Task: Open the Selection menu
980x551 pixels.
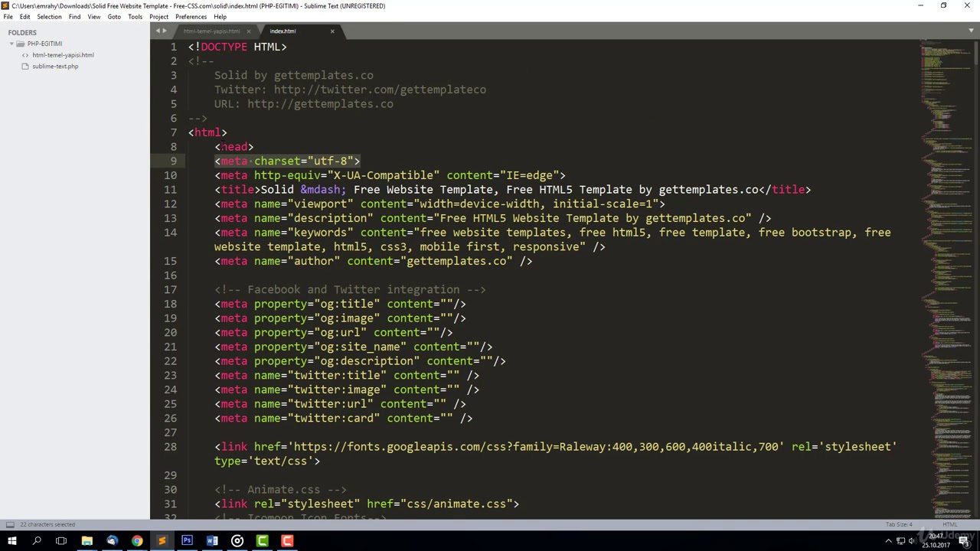Action: pos(49,17)
